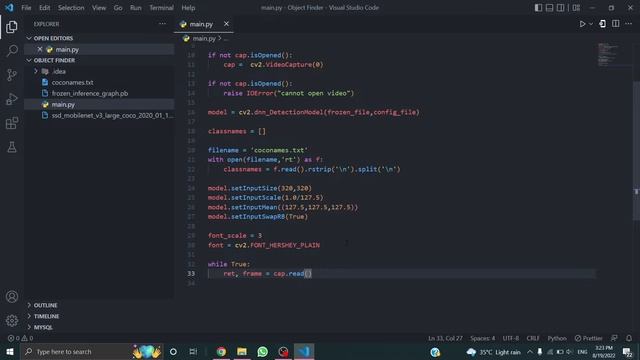
Task: Click the editor vertical scrollbar
Action: (636, 151)
